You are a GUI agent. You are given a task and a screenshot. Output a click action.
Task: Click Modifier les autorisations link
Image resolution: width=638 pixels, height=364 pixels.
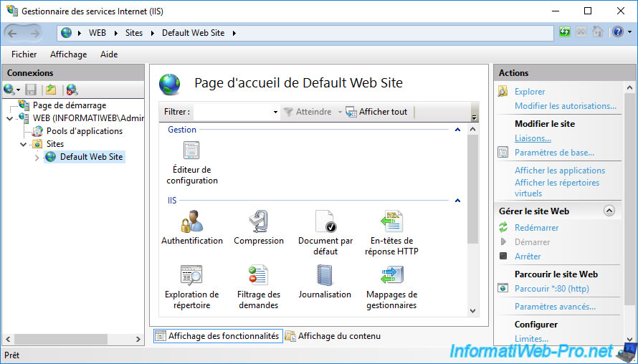click(565, 106)
